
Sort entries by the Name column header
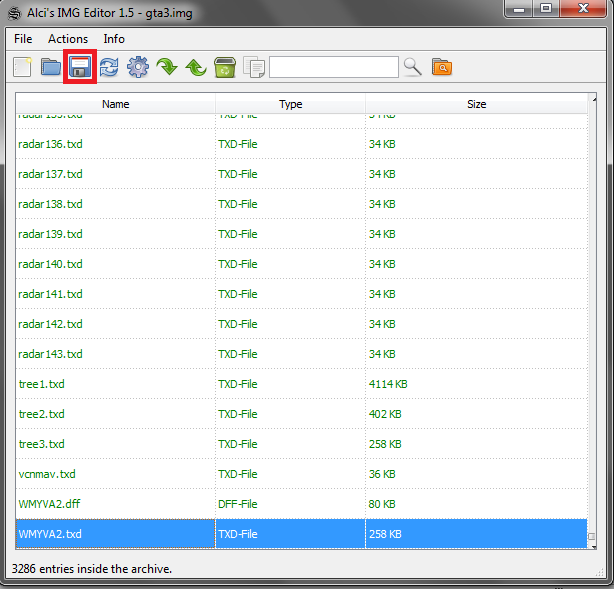tap(116, 104)
